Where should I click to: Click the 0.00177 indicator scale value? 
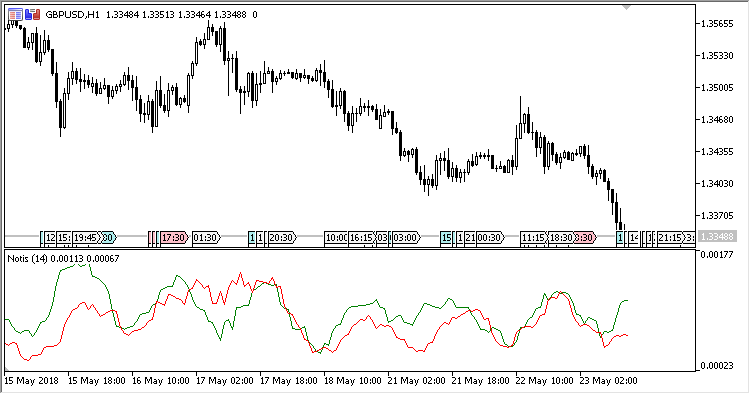click(x=717, y=254)
